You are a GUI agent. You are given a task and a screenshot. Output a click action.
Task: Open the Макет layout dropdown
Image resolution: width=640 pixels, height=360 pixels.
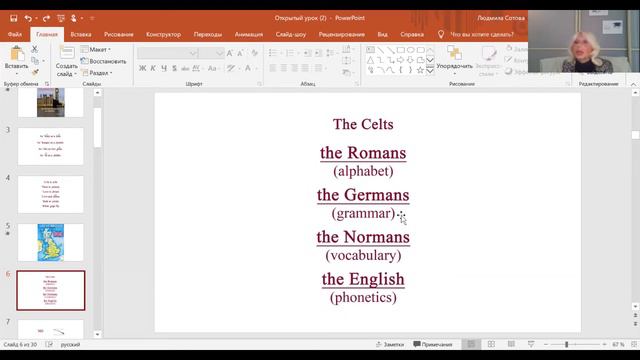coord(96,49)
